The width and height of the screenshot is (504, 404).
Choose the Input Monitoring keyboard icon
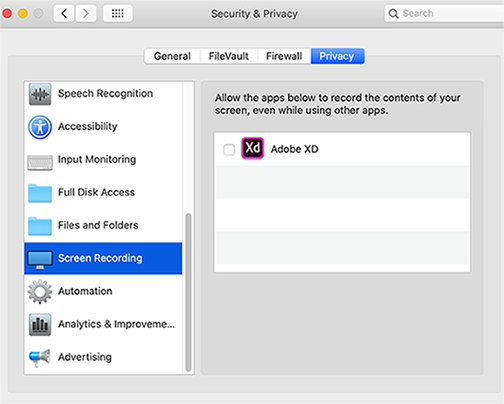pos(40,163)
